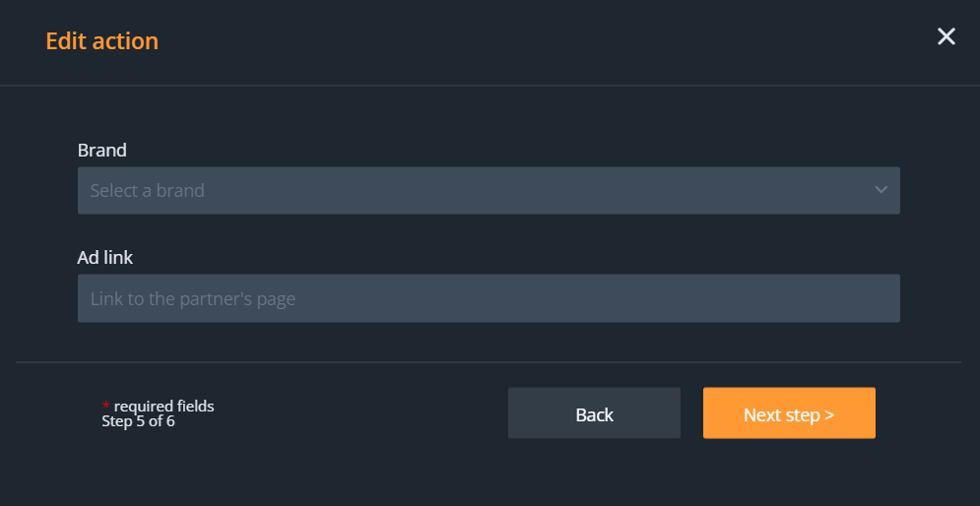Click the red required-field asterisk
This screenshot has width=980, height=506.
[105, 407]
